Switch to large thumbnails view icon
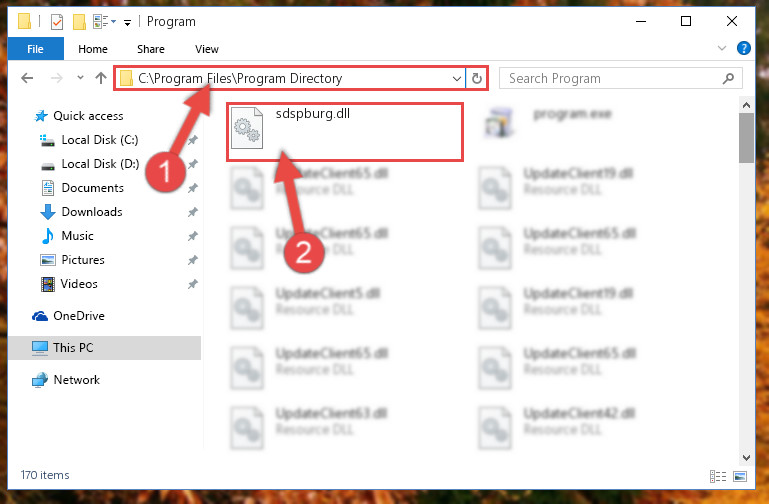This screenshot has height=504, width=769. click(x=740, y=476)
